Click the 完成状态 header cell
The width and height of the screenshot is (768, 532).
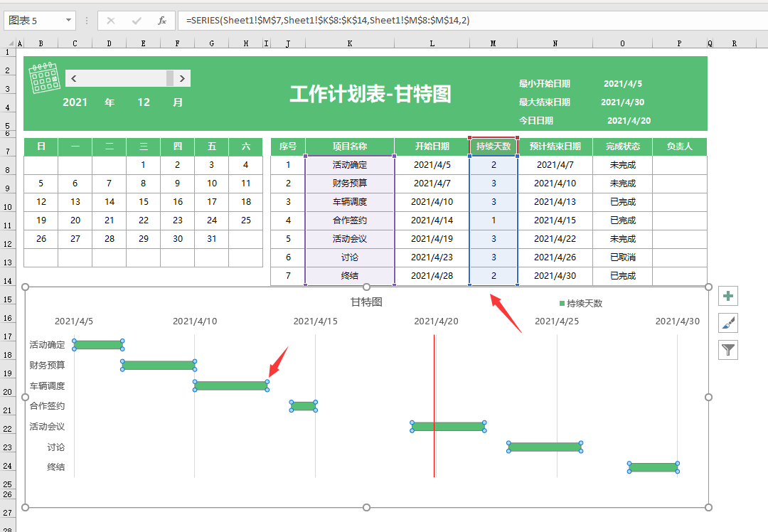[622, 147]
